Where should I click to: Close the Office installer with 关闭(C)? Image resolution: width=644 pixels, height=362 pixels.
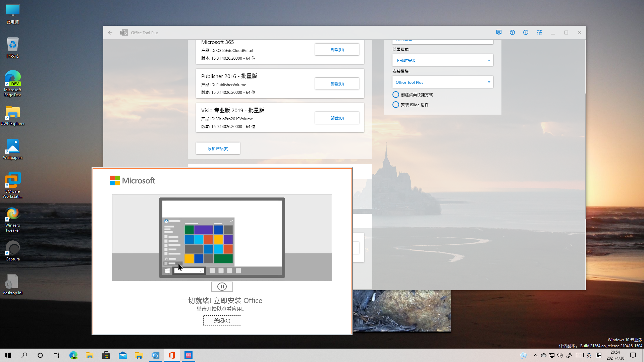pyautogui.click(x=222, y=320)
